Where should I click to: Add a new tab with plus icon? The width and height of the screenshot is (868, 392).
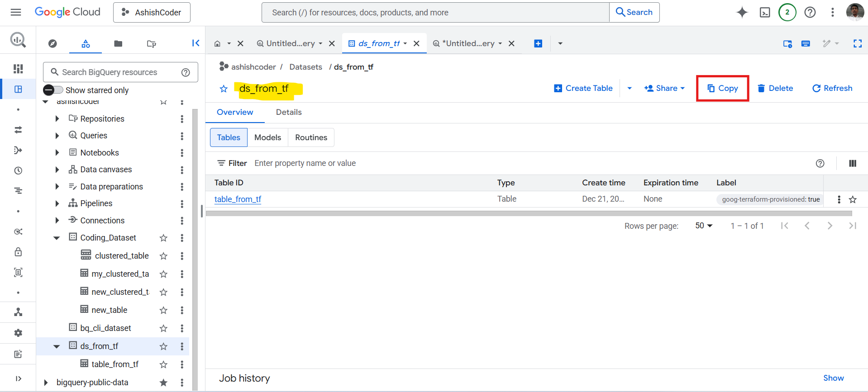coord(538,43)
